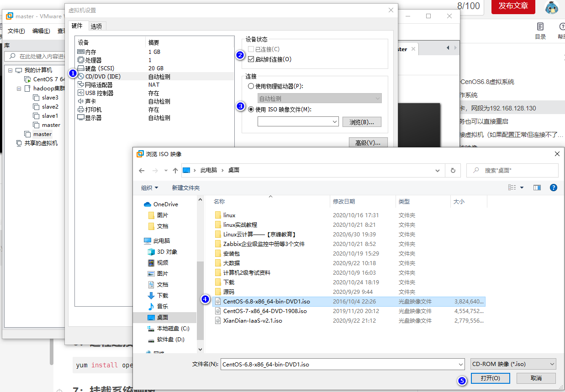Open the 组织 dropdown menu

150,188
